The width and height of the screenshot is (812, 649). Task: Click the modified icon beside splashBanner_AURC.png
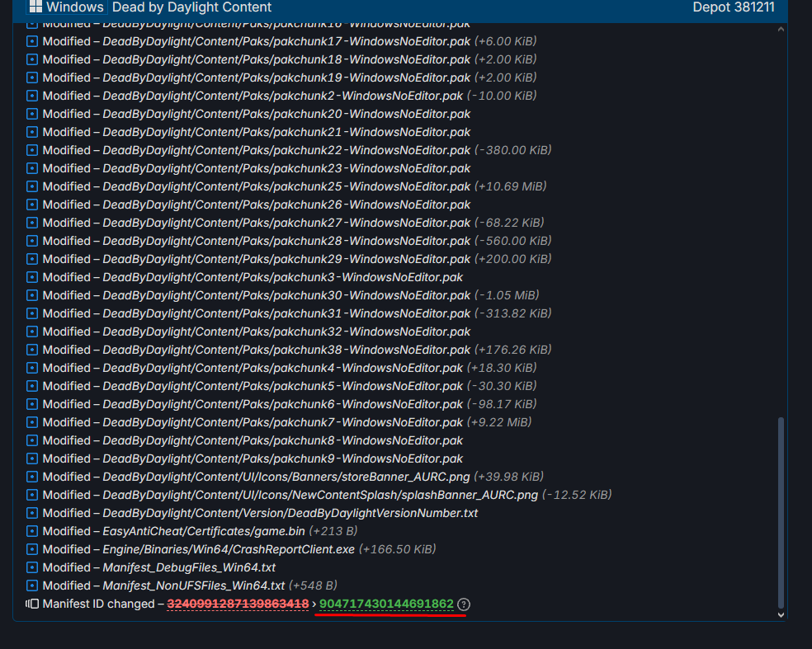[32, 495]
